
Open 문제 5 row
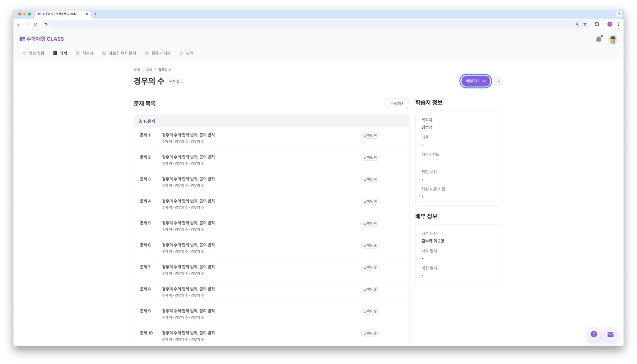tap(272, 226)
